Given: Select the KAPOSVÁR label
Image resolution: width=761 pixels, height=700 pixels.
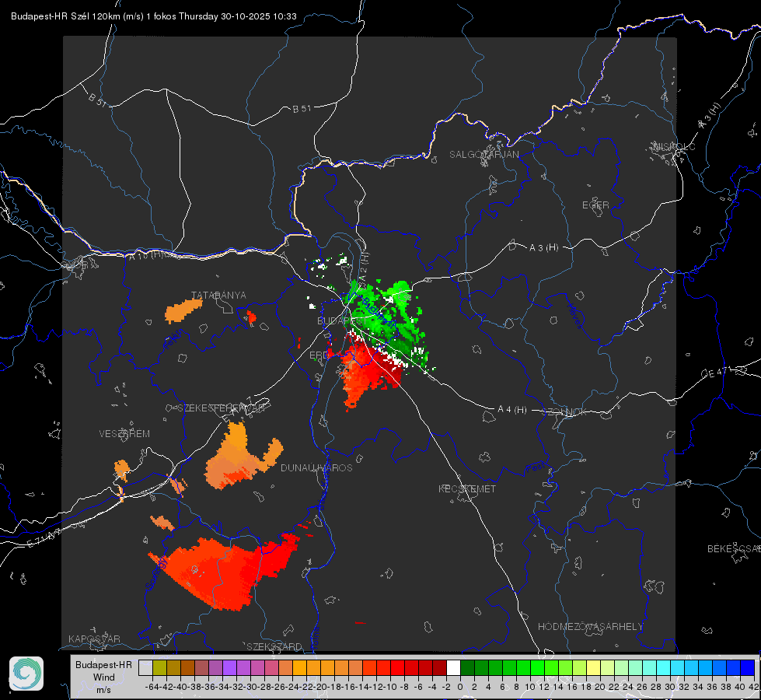Looking at the screenshot, I should click(94, 639).
